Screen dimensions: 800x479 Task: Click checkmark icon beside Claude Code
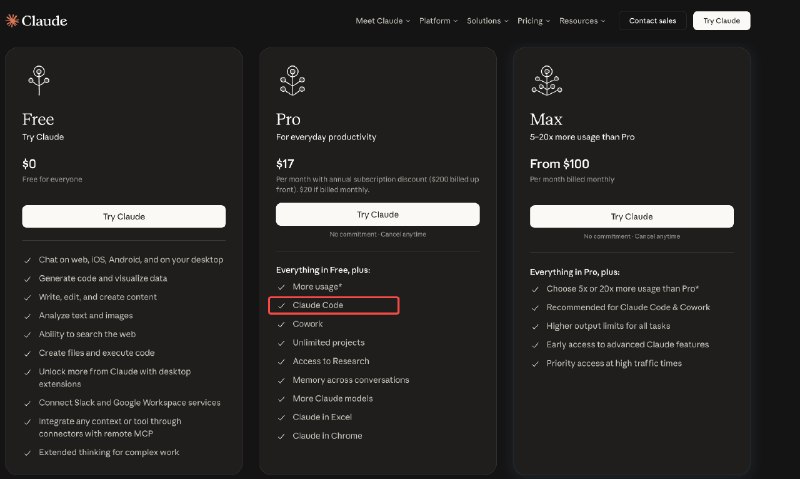[x=281, y=306]
